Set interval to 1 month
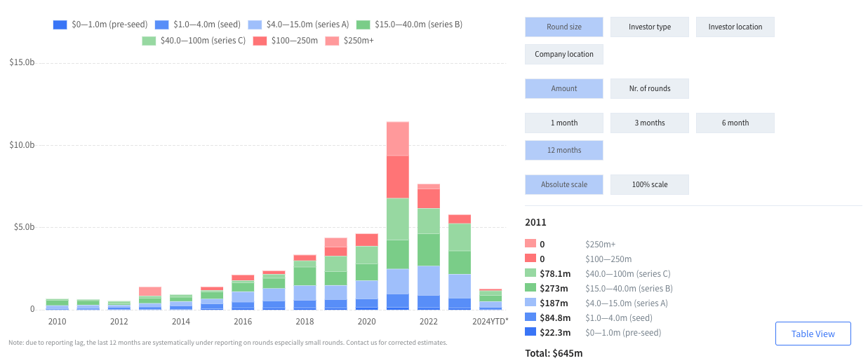Screen dimensions: 868x363 [563, 123]
